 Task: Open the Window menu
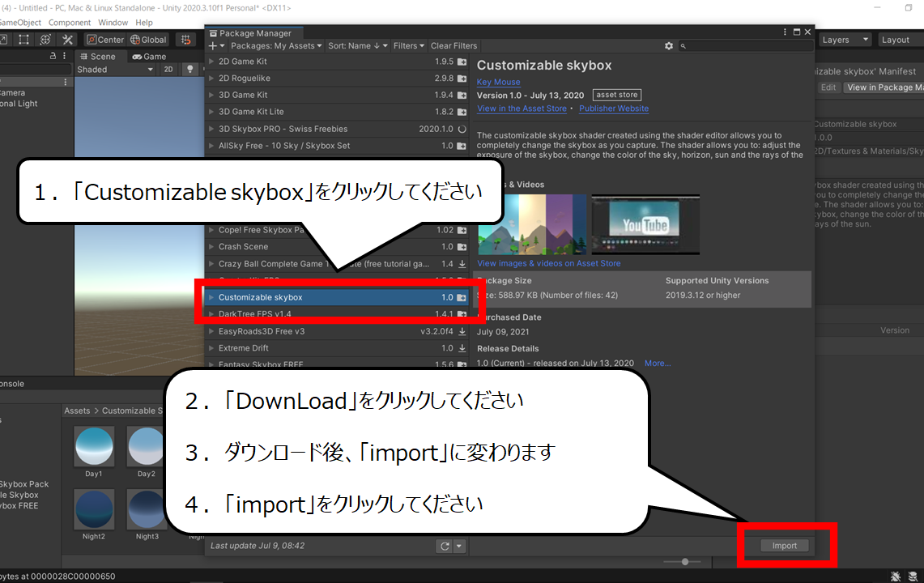click(x=113, y=23)
